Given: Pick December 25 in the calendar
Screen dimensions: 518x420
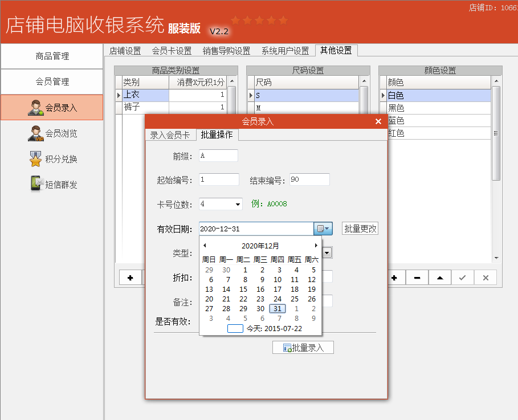Looking at the screenshot, I should [x=295, y=299].
